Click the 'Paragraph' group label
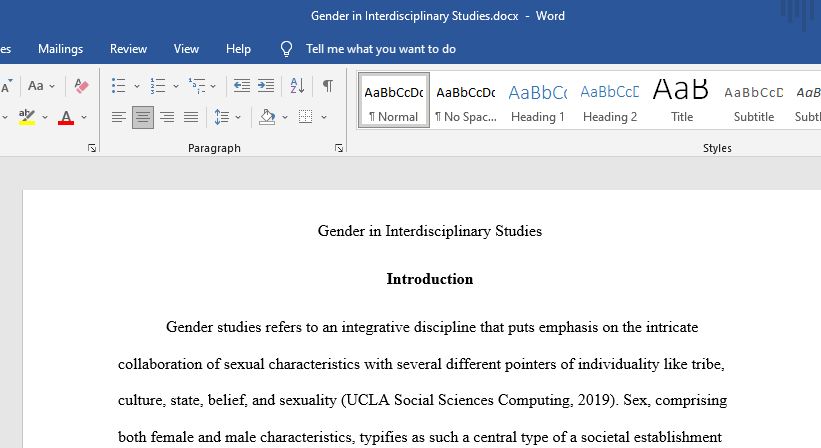821x448 pixels. 214,148
